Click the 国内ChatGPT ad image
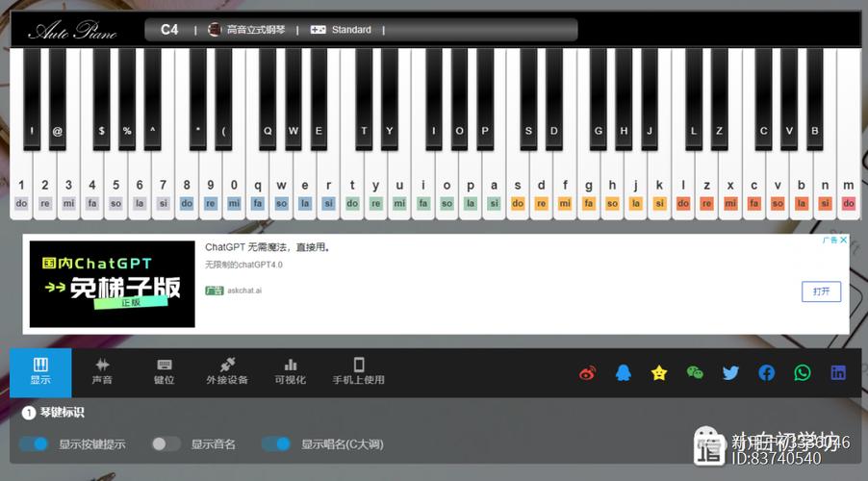The image size is (868, 481). [113, 284]
